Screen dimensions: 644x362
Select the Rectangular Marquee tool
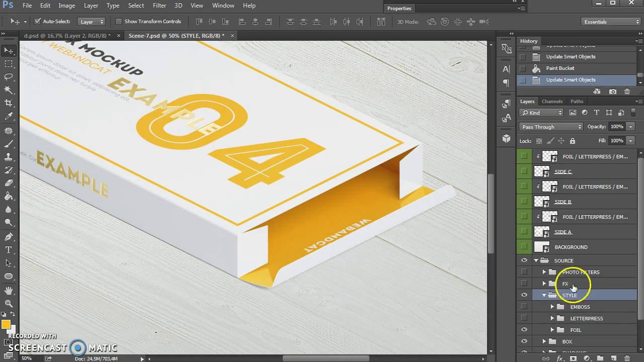point(9,64)
